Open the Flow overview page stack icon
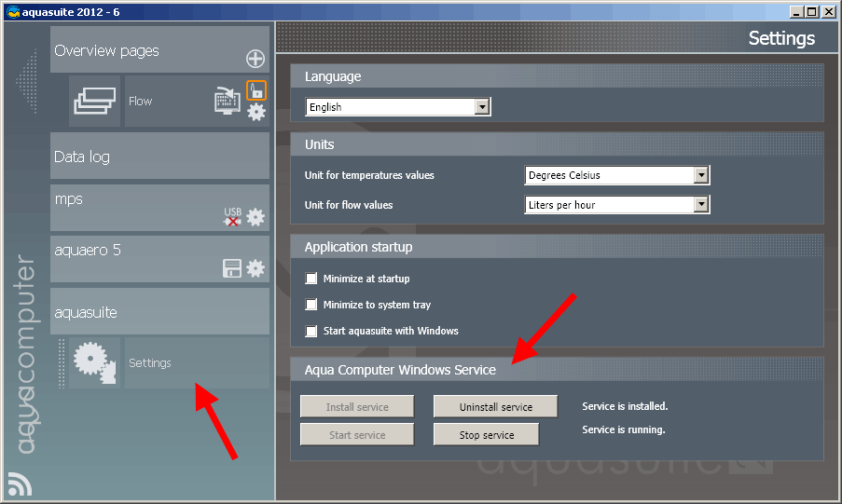This screenshot has width=842, height=504. point(95,101)
